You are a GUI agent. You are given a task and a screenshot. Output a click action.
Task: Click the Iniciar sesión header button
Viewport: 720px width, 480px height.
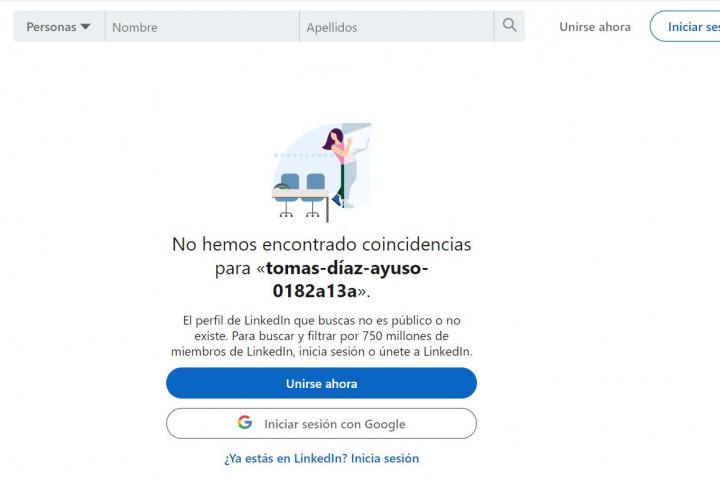(x=686, y=26)
